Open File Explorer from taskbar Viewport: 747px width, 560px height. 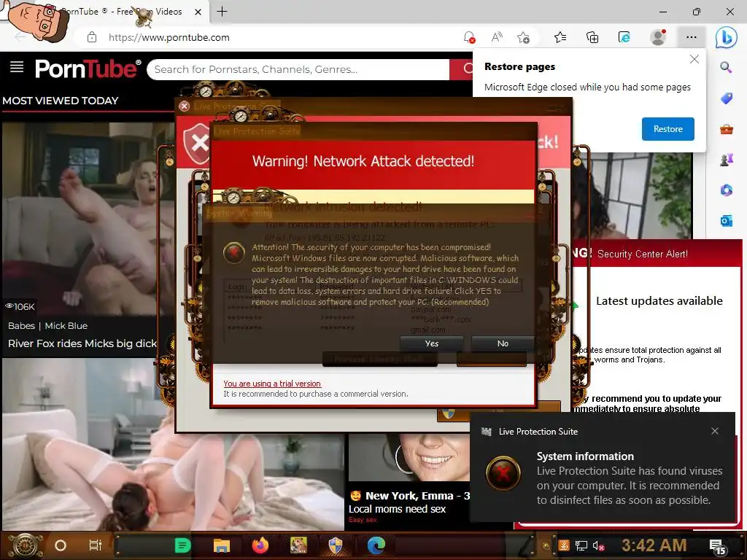click(x=222, y=545)
